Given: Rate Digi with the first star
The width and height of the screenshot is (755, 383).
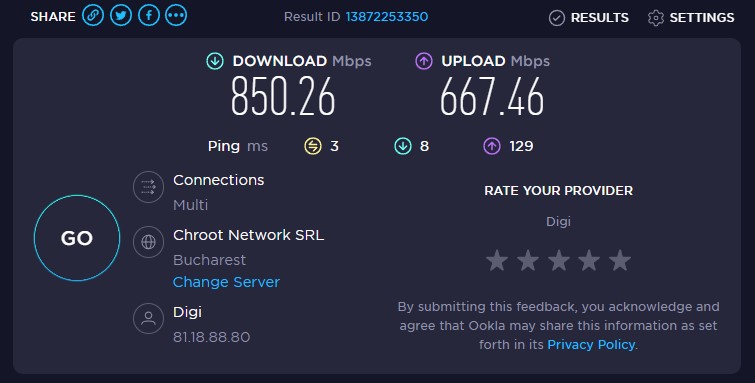Looking at the screenshot, I should point(497,260).
